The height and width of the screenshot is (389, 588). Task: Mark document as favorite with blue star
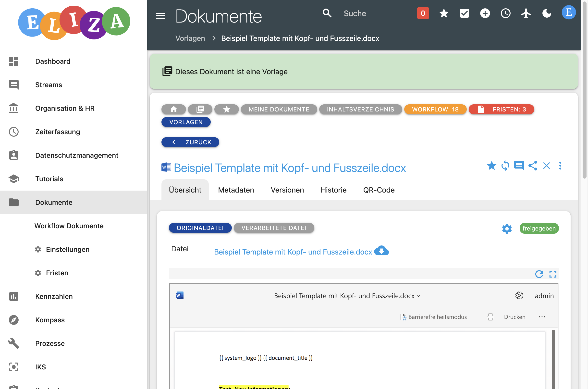(x=491, y=166)
